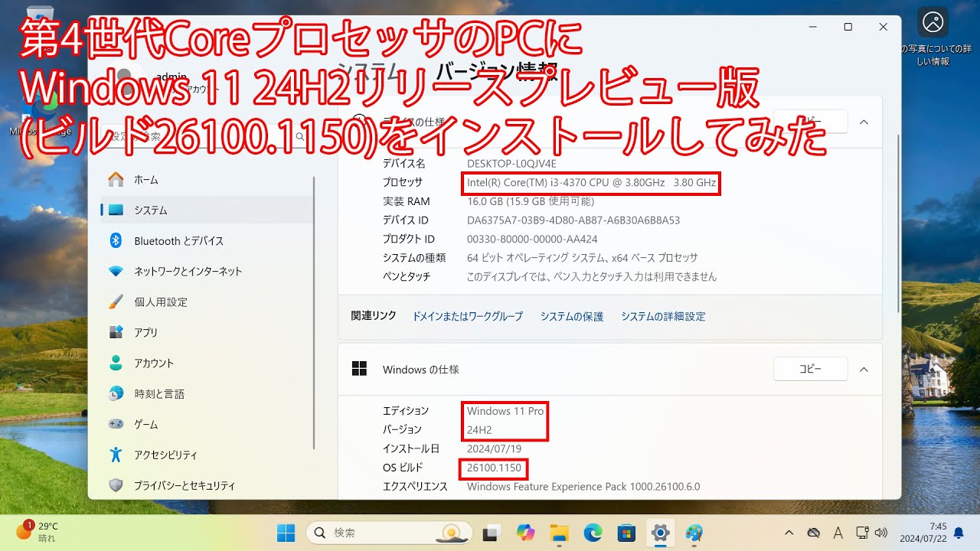Viewport: 980px width, 551px height.
Task: Collapse the Windows の仕様 section
Action: pos(864,370)
